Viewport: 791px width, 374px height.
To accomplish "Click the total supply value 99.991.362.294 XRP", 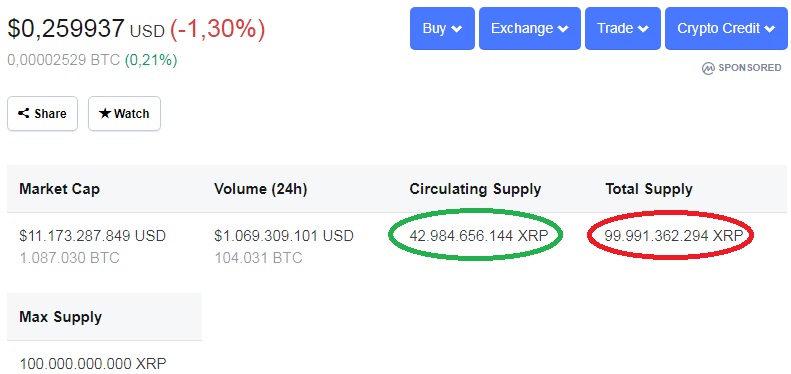I will coord(673,235).
